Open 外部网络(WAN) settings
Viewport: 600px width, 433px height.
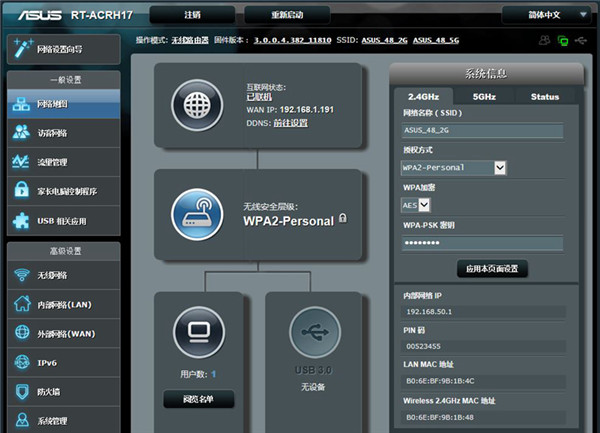tap(60, 334)
